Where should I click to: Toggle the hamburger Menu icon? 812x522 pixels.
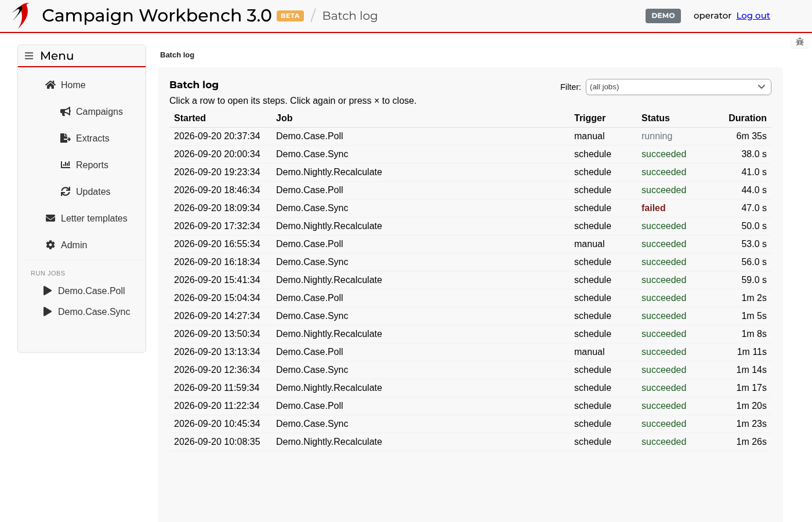tap(29, 56)
